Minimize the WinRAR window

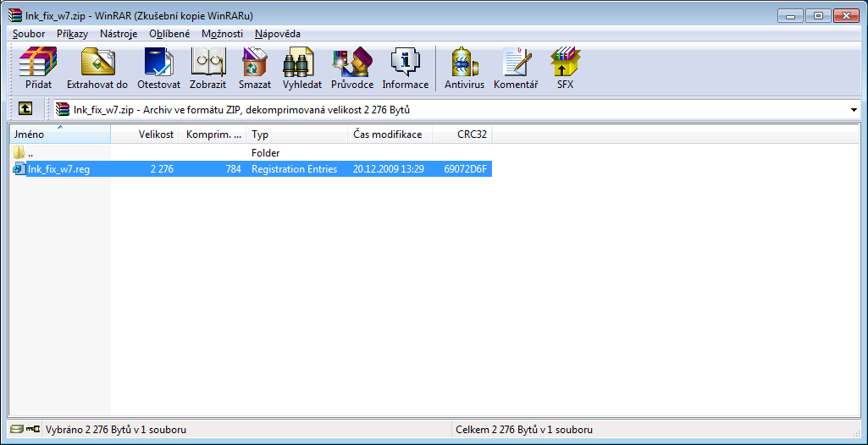coord(790,15)
